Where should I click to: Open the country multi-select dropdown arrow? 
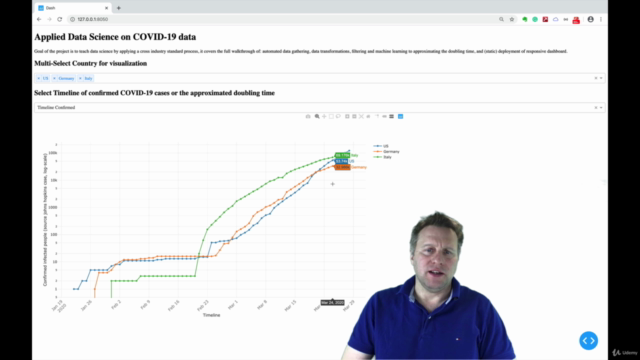point(601,78)
